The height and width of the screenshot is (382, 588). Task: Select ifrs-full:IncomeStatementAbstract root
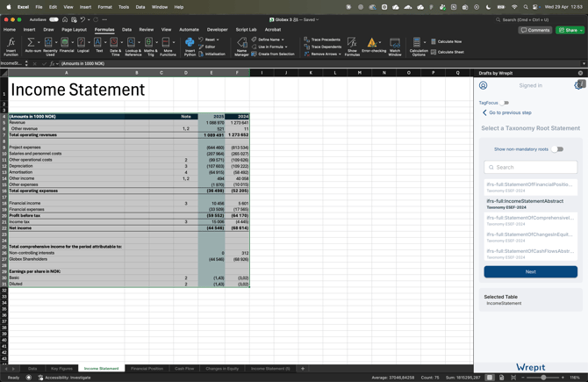[x=530, y=204]
